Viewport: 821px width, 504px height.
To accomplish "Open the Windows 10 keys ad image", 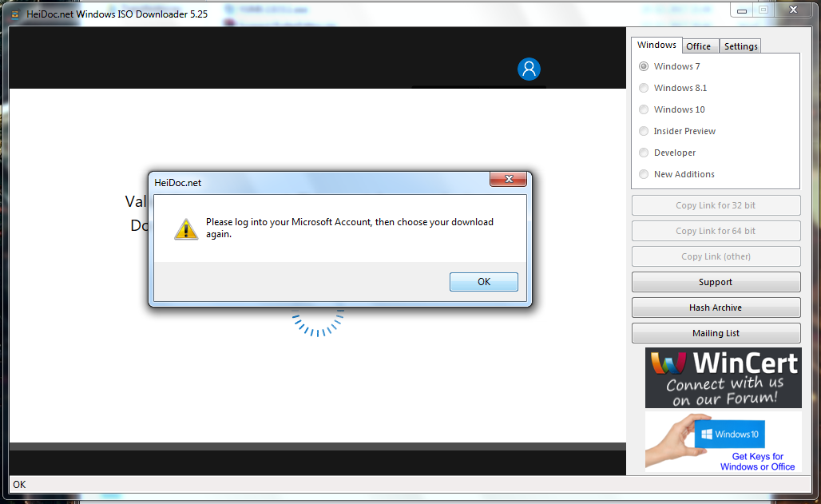I will (723, 441).
